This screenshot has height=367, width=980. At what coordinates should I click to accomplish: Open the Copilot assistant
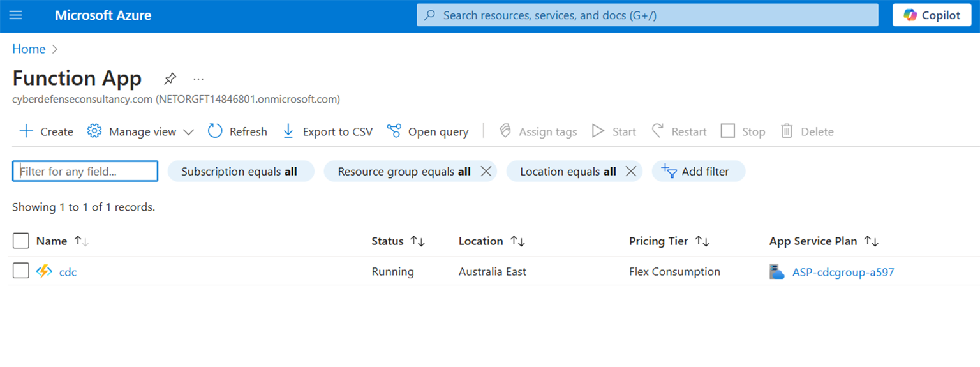click(x=932, y=15)
